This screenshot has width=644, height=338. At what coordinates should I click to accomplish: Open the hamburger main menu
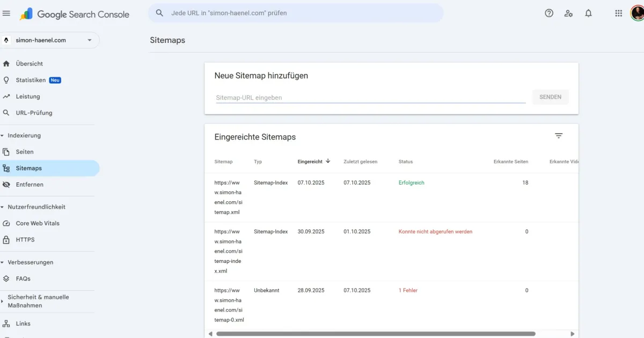[x=6, y=13]
